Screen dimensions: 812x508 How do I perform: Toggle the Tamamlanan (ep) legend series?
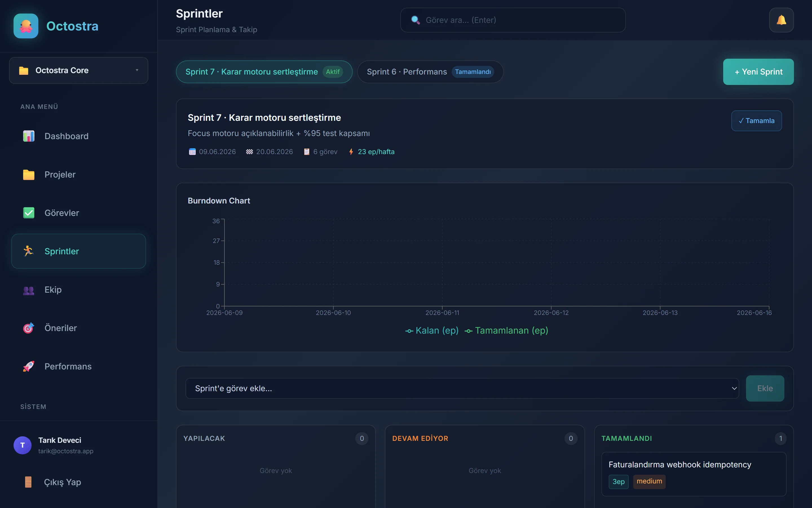click(x=506, y=330)
